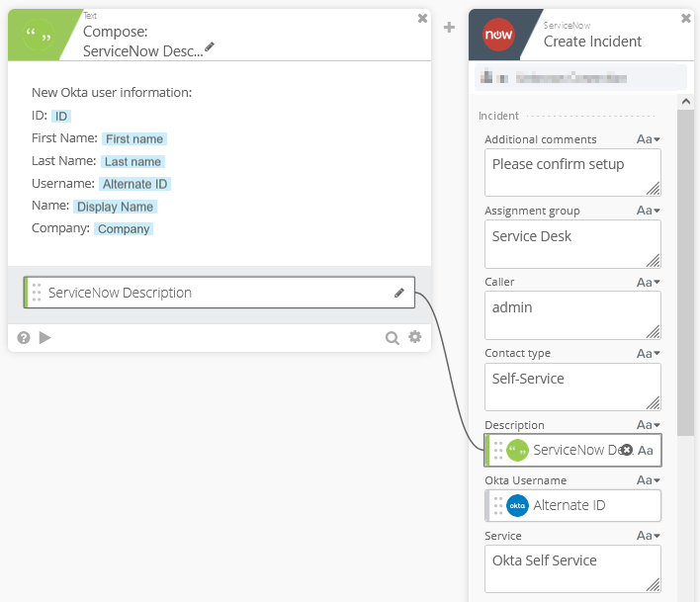Select the ID pill in the compose text
This screenshot has height=602, width=700.
(x=61, y=116)
